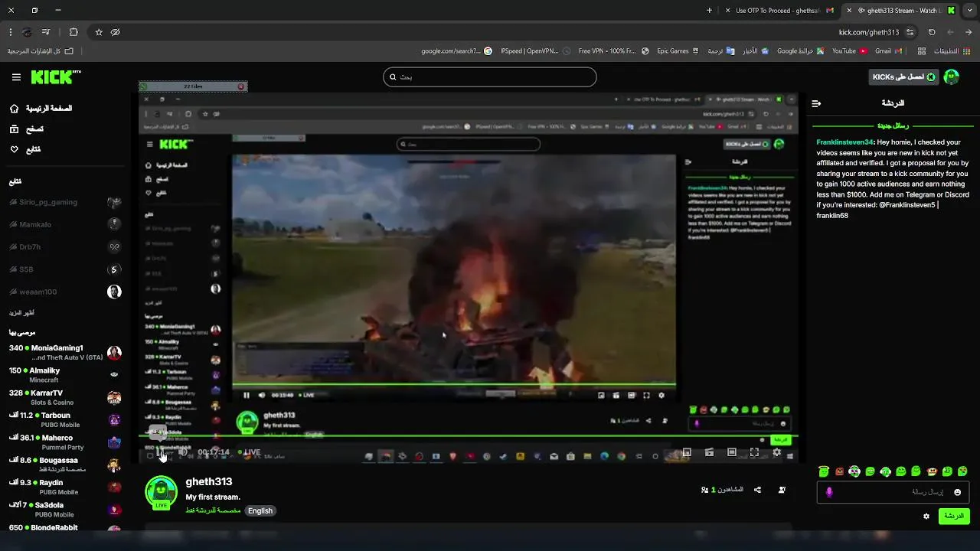Click the Get KICKs button
This screenshot has width=980, height=551.
pyautogui.click(x=903, y=77)
